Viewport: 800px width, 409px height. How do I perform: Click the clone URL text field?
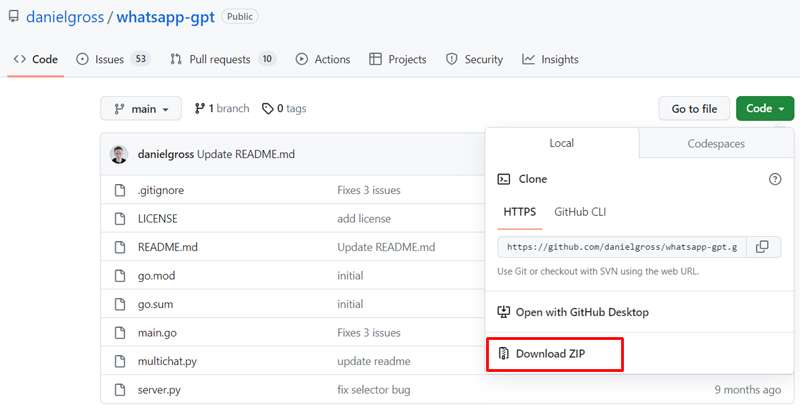pos(621,247)
